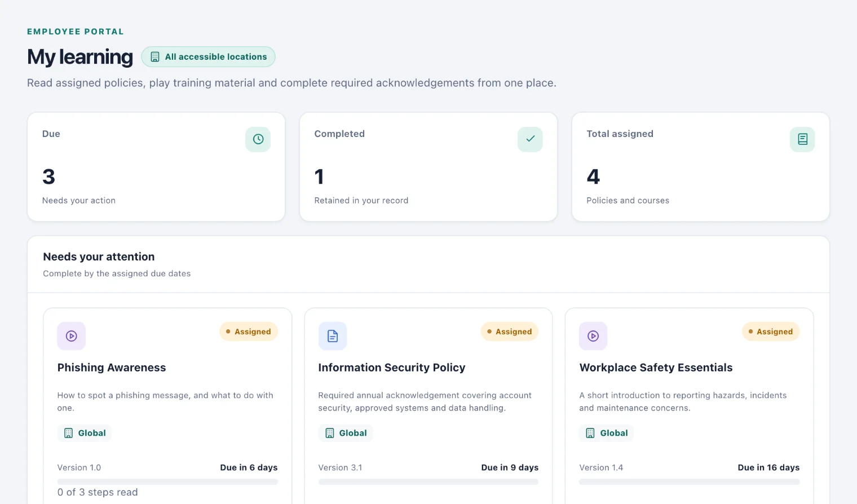Click the document icon on Information Security Policy
Screen dimensions: 857x504
coord(333,336)
